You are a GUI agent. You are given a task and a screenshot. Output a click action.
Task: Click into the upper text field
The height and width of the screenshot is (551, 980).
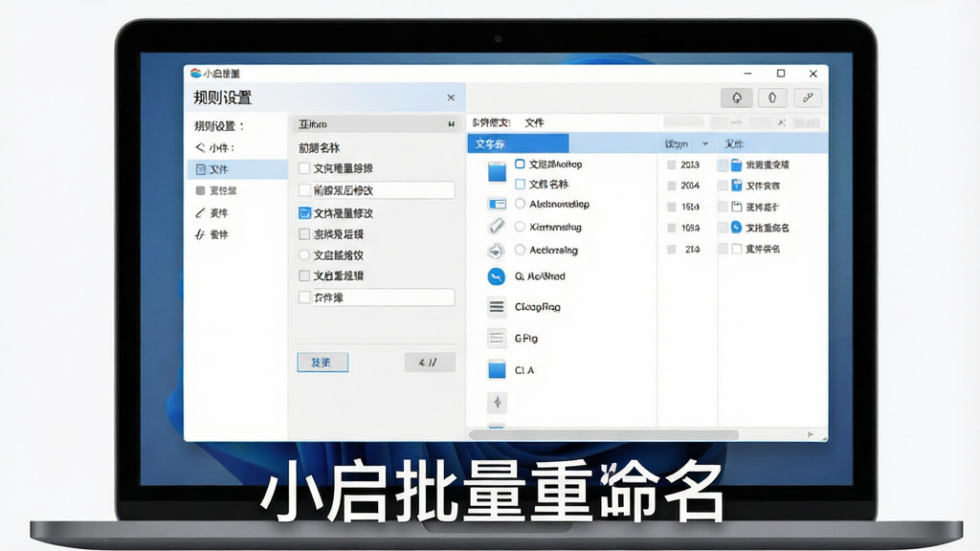(383, 190)
